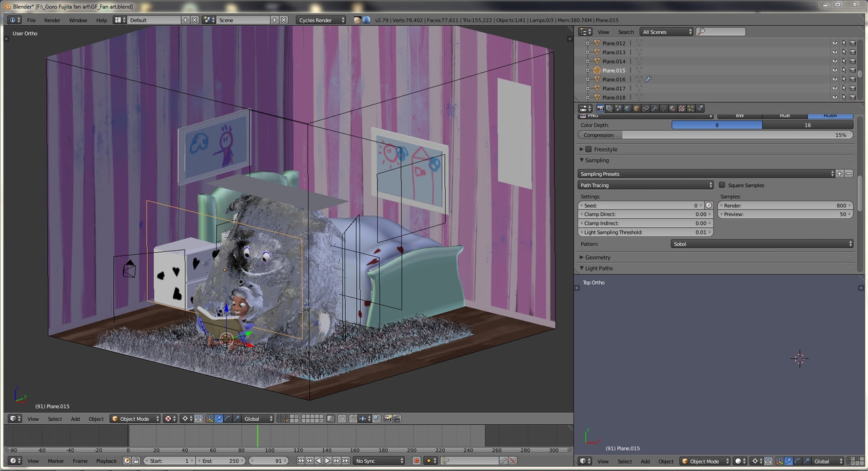Open the Object properties tab (cube icon)

637,108
